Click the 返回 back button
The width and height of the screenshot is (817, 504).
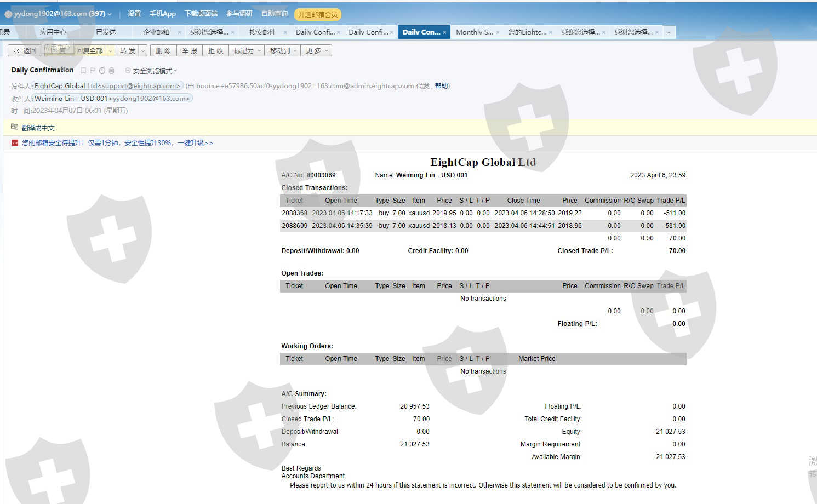pos(25,51)
